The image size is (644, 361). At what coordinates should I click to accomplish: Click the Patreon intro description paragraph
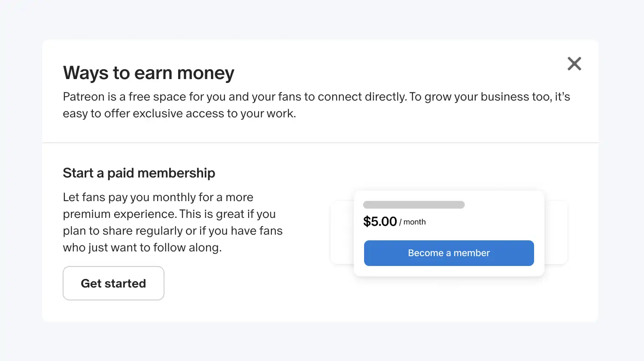pos(316,104)
